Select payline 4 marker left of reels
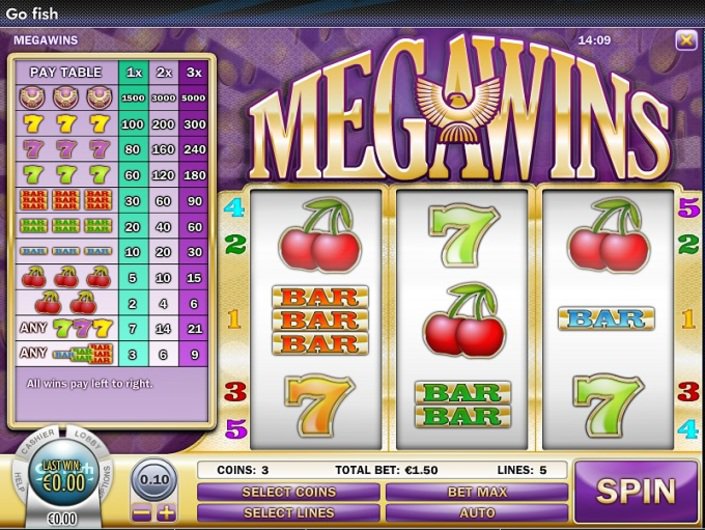 (x=234, y=208)
